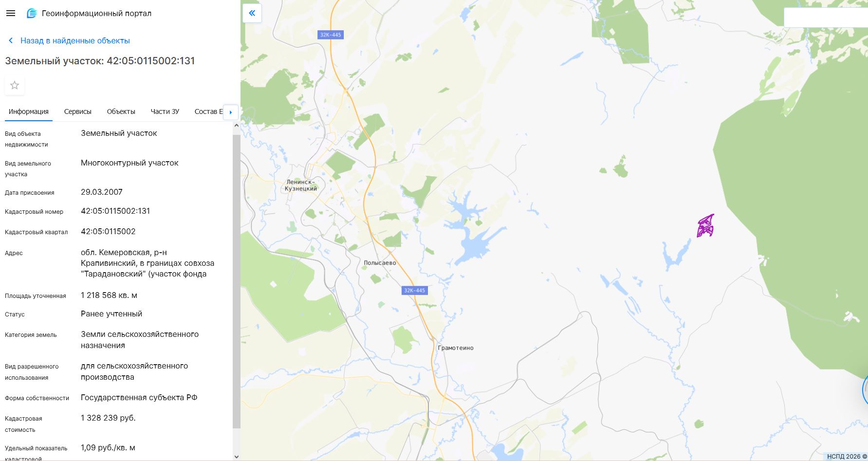The height and width of the screenshot is (461, 868).
Task: Select the Информация tab
Action: click(29, 111)
